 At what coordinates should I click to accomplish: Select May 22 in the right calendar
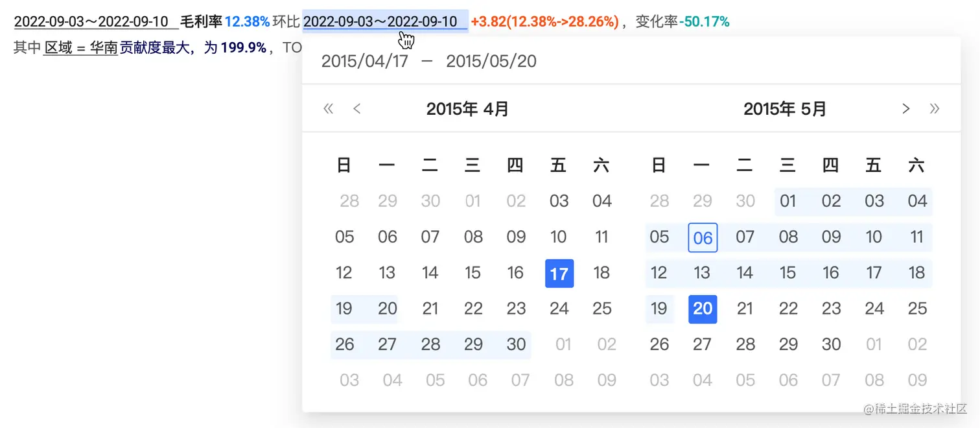pos(788,309)
